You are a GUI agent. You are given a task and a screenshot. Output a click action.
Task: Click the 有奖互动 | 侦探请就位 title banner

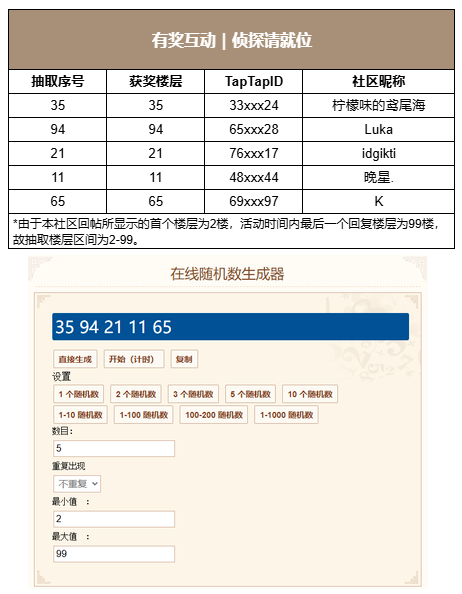231,40
